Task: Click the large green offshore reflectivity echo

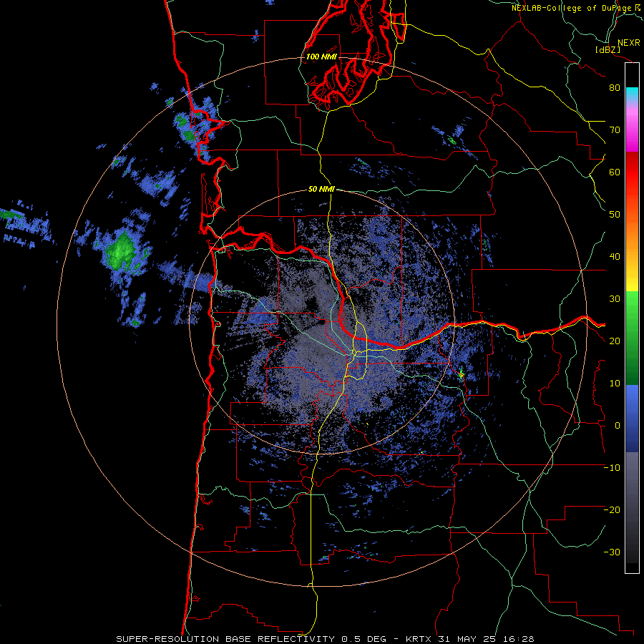Action: [x=122, y=250]
